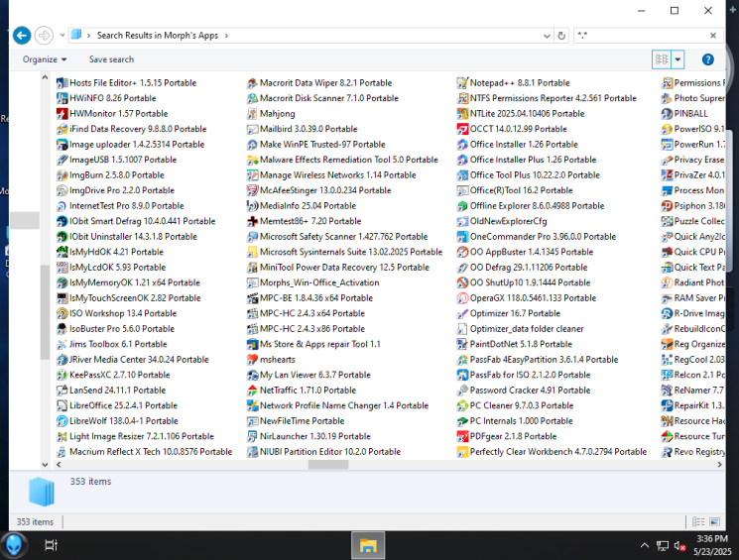
Task: Click the Psiphon icon
Action: 667,206
